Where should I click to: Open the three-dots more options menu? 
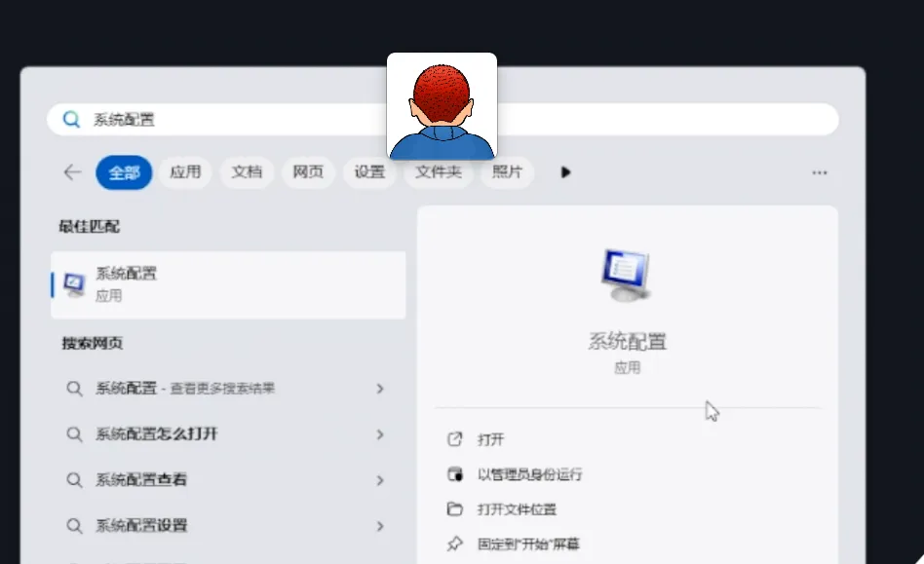819,172
